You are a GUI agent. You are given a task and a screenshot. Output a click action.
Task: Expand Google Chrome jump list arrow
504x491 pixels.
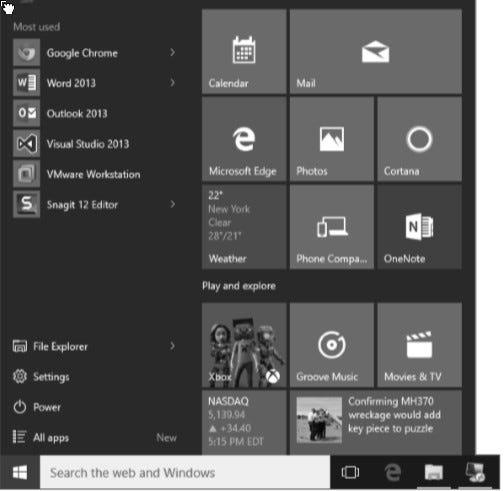[x=172, y=52]
